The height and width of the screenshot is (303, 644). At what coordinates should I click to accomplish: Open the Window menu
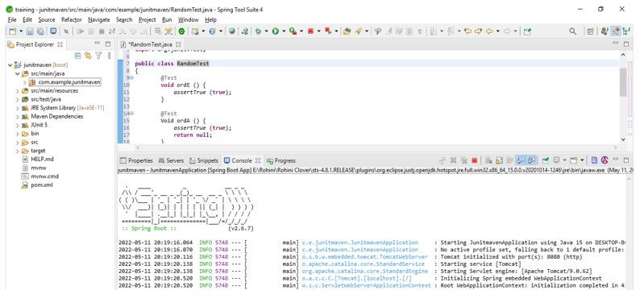(x=188, y=19)
